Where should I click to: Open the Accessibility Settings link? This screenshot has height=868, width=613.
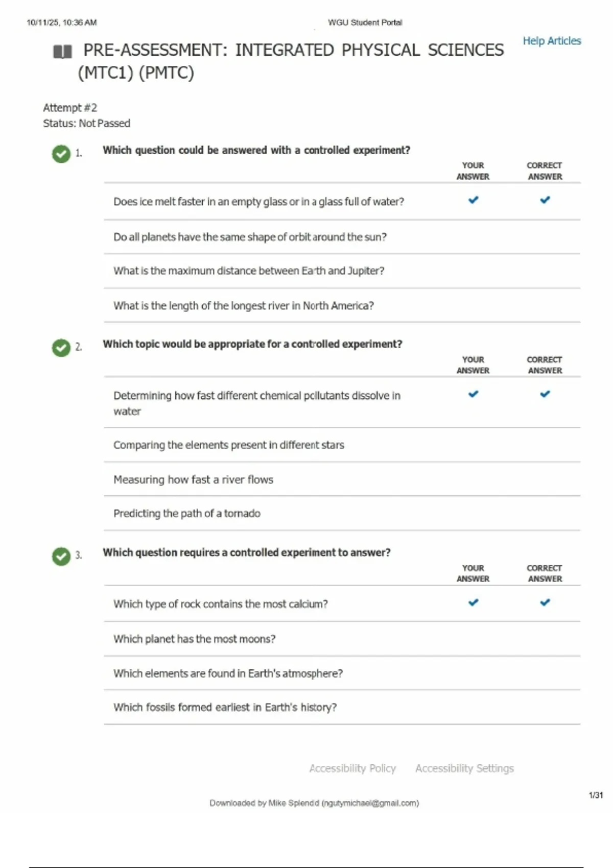pos(464,768)
